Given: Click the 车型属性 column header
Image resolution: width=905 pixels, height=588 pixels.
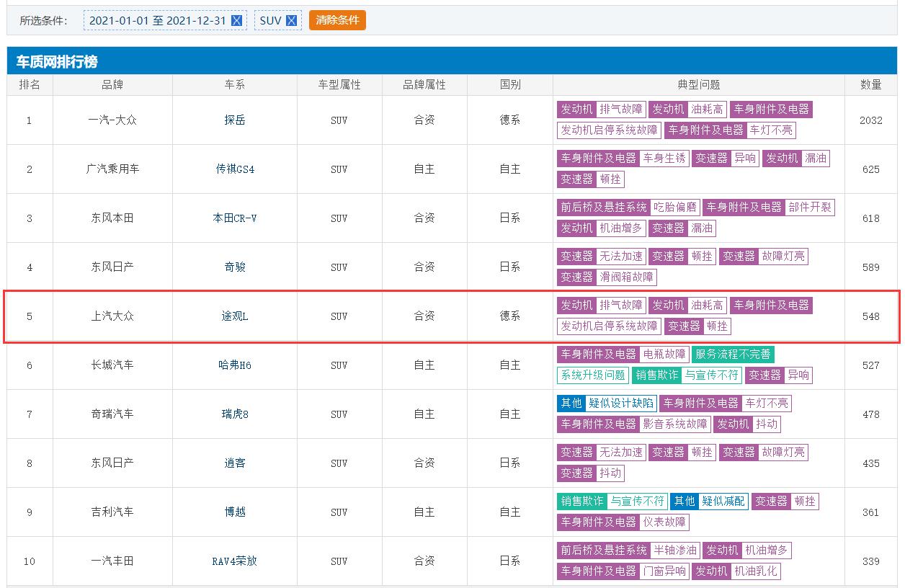Looking at the screenshot, I should [x=339, y=85].
